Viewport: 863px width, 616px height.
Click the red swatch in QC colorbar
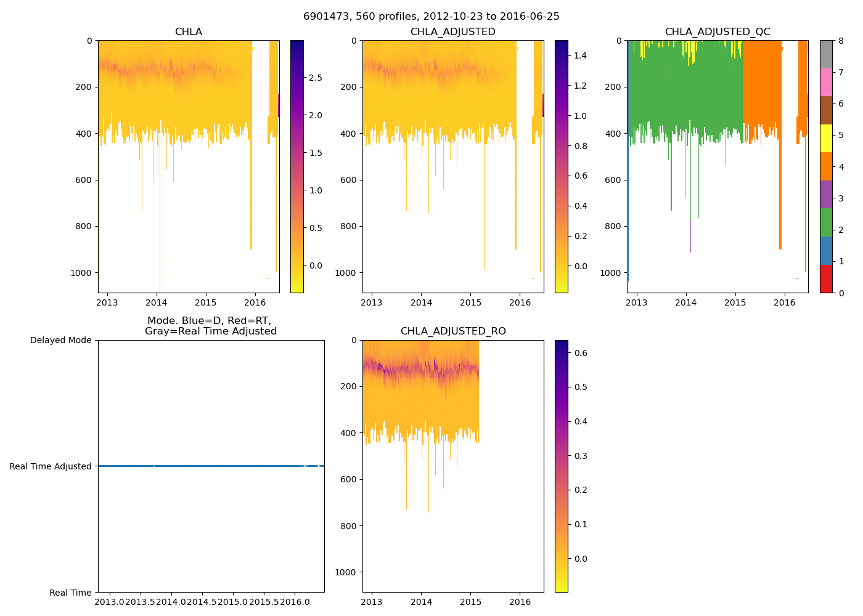[826, 278]
